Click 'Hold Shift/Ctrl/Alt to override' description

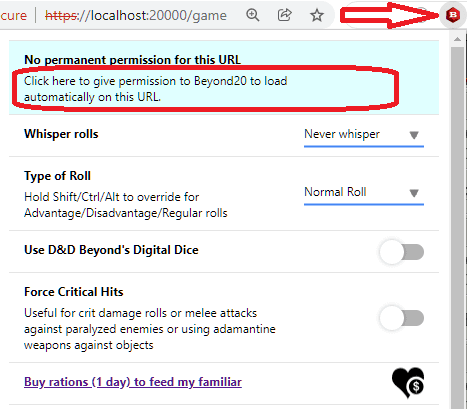126,205
